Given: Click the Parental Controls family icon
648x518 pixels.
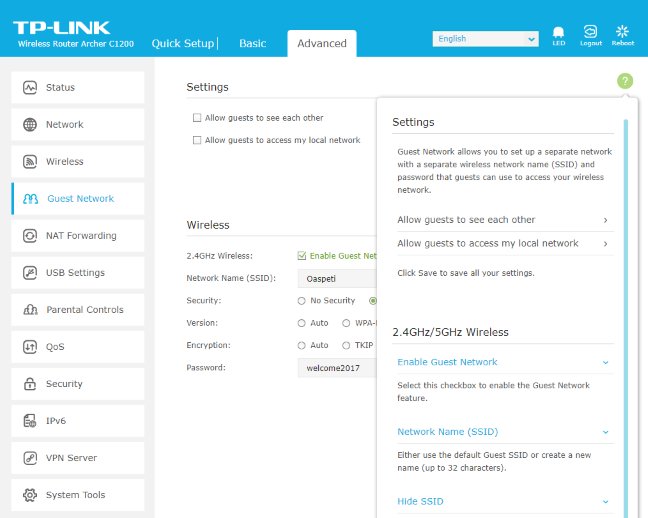Looking at the screenshot, I should (x=31, y=310).
